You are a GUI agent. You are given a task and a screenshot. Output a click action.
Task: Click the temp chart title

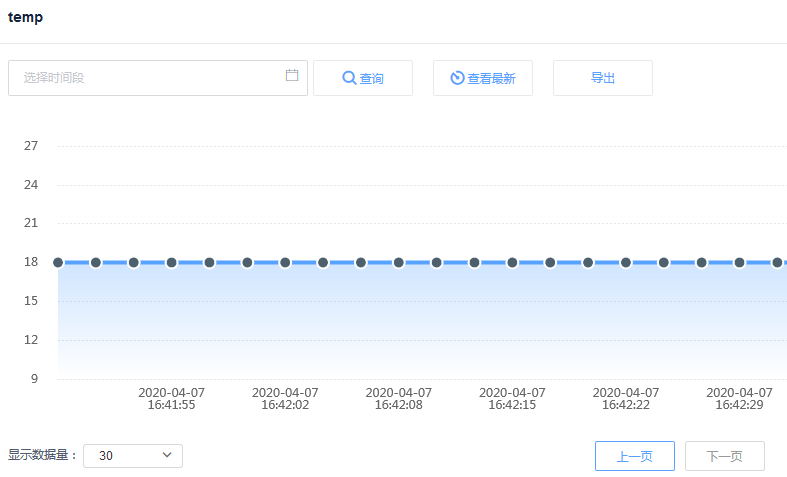coord(25,17)
